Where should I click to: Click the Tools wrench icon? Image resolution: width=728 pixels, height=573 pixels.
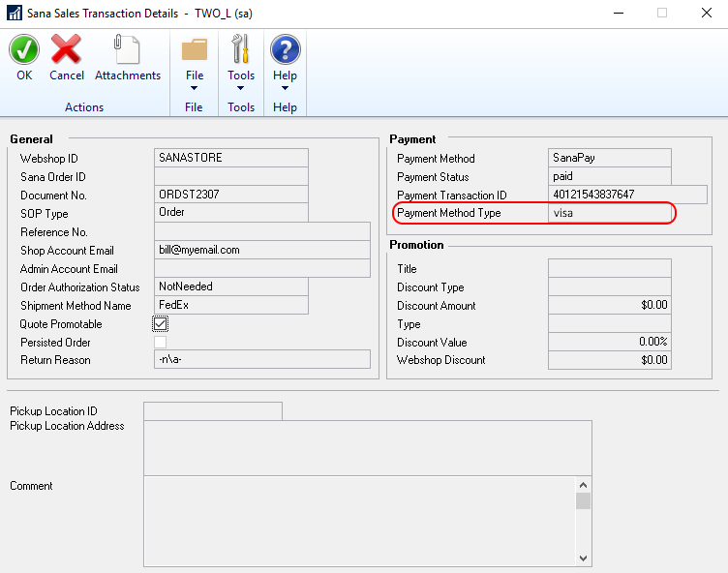(x=241, y=48)
